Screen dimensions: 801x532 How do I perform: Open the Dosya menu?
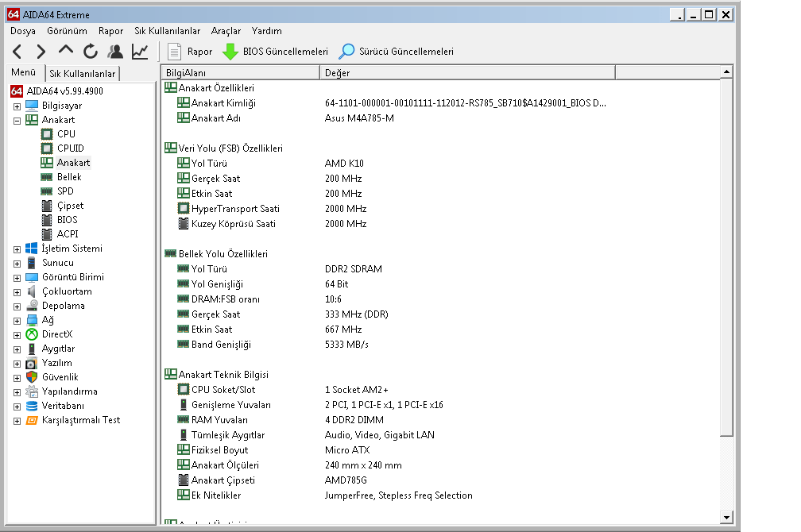[x=23, y=31]
